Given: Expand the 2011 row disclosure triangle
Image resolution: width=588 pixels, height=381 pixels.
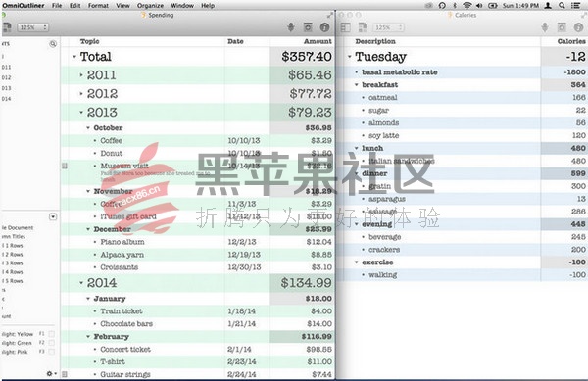Looking at the screenshot, I should tap(81, 75).
